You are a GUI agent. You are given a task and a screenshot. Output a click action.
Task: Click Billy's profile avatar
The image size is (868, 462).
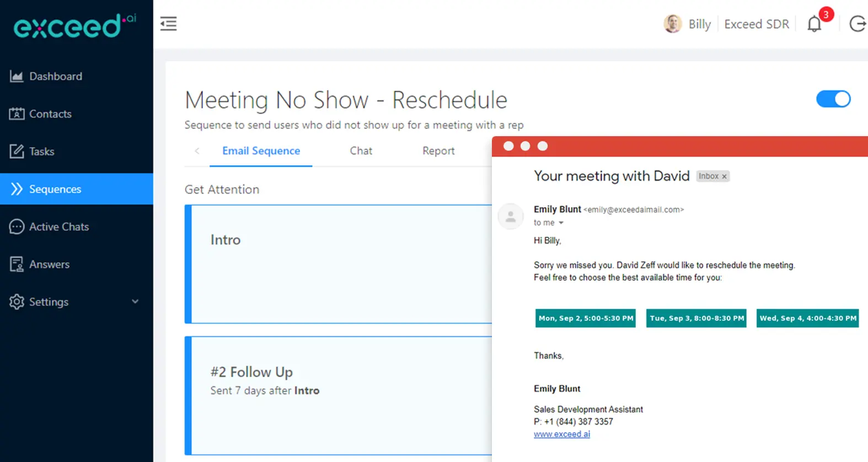pos(672,24)
